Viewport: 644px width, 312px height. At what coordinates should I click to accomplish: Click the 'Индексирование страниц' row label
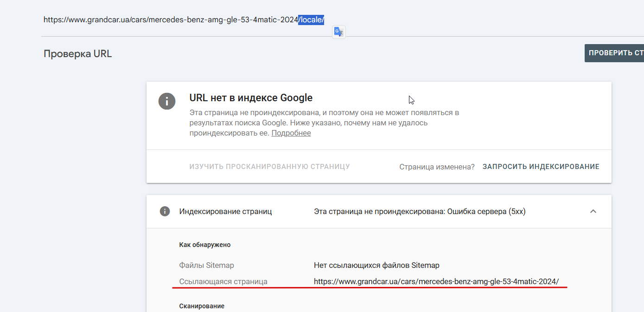(x=226, y=212)
